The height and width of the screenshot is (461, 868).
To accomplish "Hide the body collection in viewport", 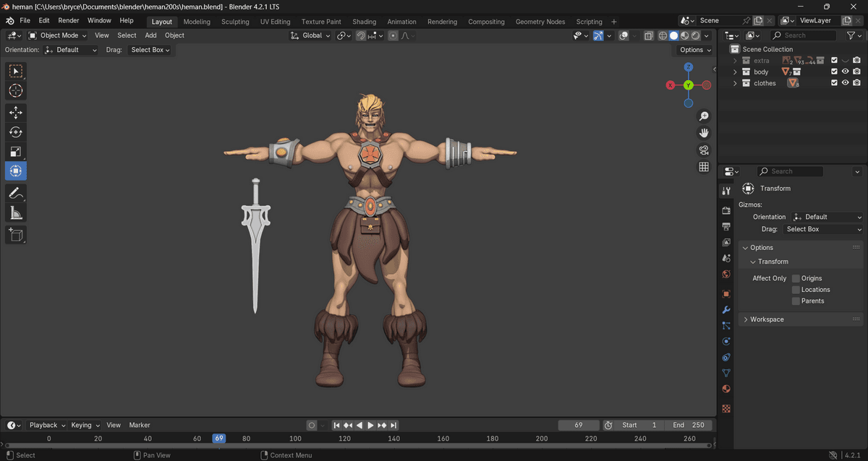I will (x=845, y=72).
